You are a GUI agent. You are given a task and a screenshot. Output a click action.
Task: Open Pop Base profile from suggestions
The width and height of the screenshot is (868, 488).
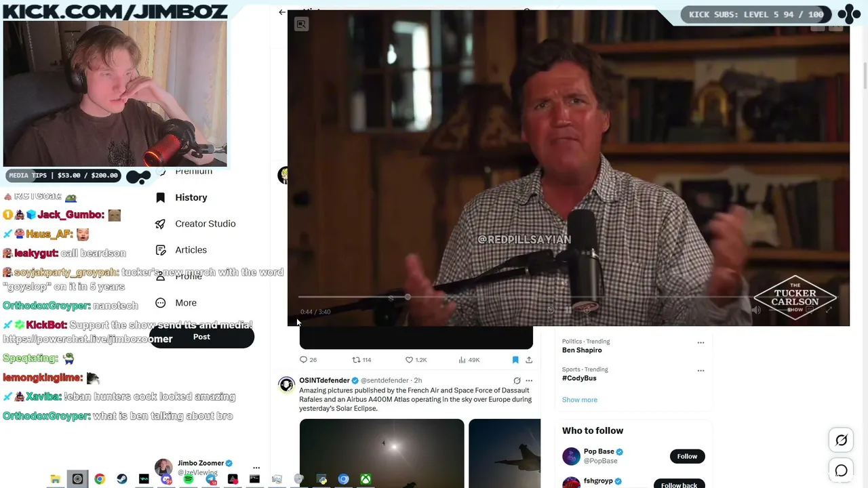pyautogui.click(x=599, y=451)
